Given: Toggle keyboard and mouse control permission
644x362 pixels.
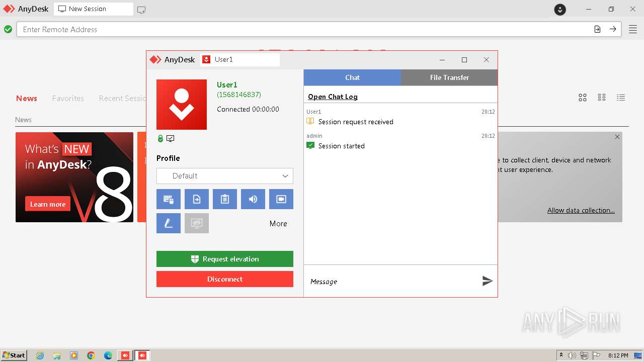Looking at the screenshot, I should [169, 199].
